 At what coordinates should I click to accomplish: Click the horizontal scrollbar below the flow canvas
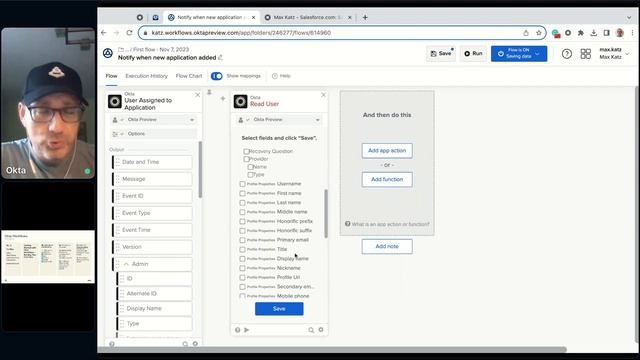pos(333,349)
